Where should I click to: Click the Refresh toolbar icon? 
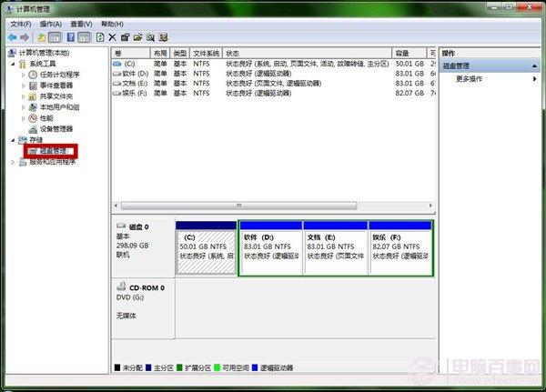pos(100,37)
